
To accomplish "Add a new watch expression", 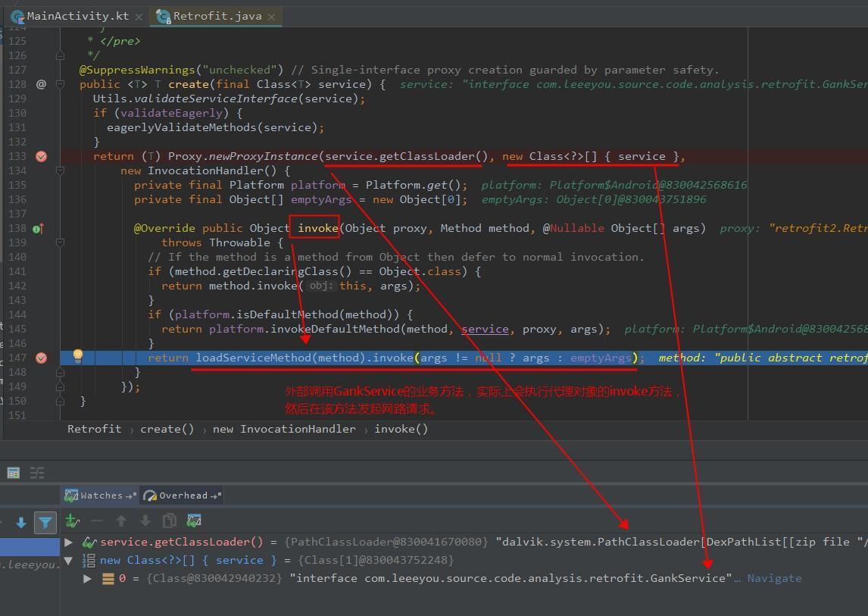I will [73, 521].
